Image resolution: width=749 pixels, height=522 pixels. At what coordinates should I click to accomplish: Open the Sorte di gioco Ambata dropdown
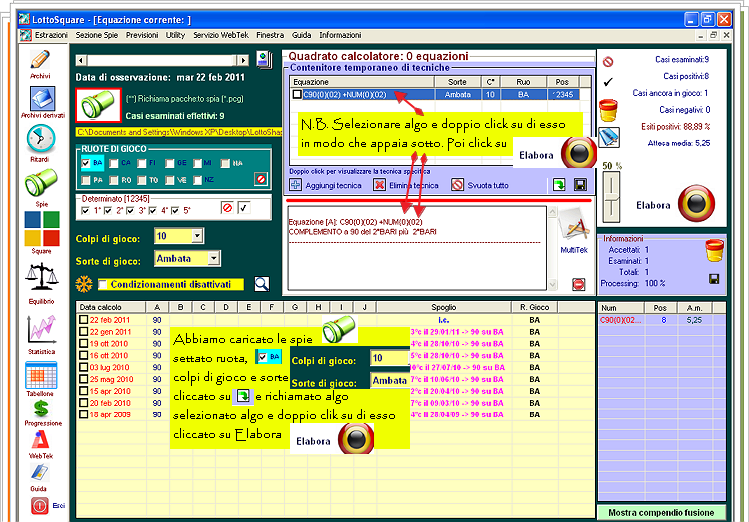[x=214, y=258]
